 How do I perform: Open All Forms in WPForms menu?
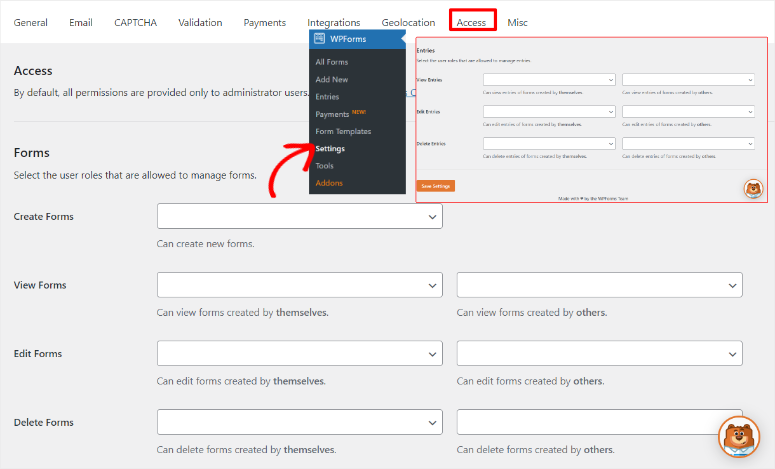point(332,62)
